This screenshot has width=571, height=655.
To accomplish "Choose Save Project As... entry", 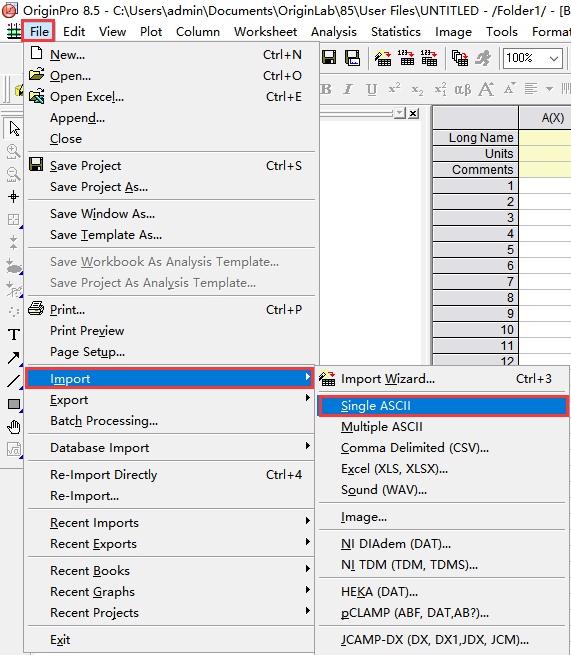I will click(x=169, y=187).
